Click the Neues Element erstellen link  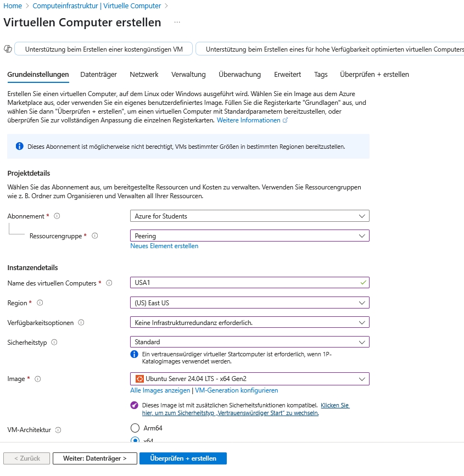click(164, 246)
